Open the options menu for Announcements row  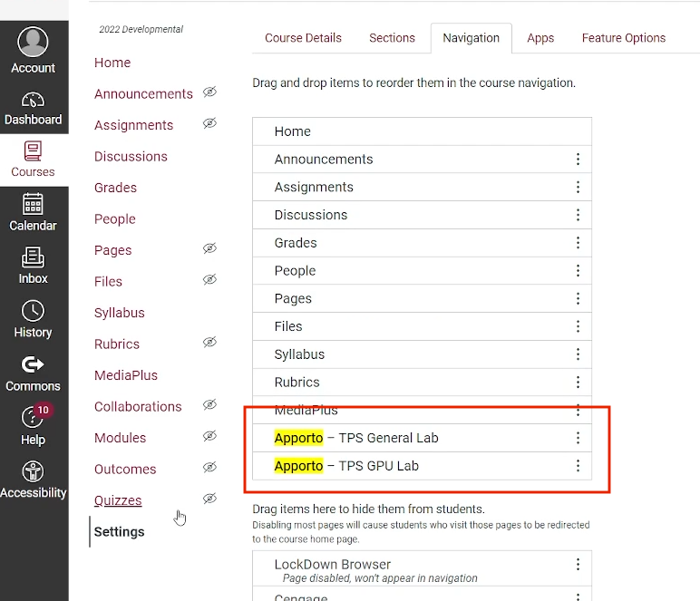pos(578,160)
